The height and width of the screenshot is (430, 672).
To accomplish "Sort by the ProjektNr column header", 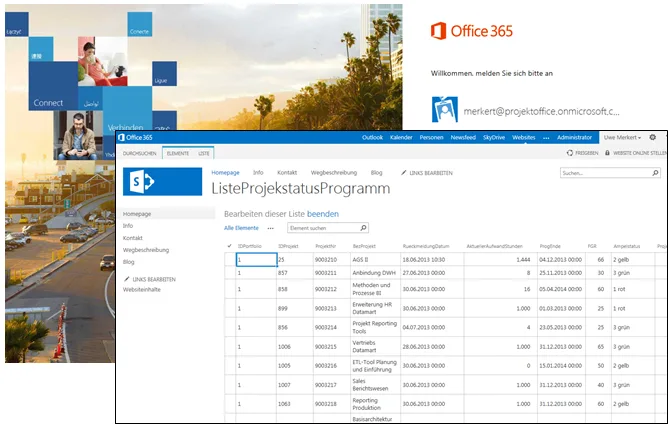I will click(326, 247).
